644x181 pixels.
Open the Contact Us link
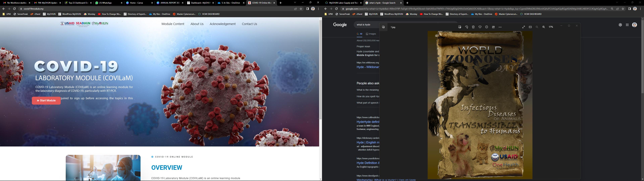tap(249, 24)
